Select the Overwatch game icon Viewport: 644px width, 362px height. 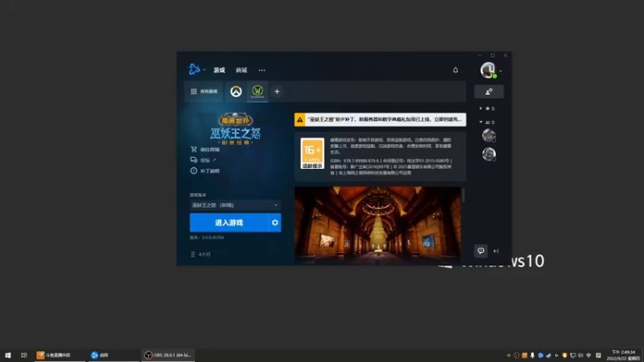pos(236,92)
